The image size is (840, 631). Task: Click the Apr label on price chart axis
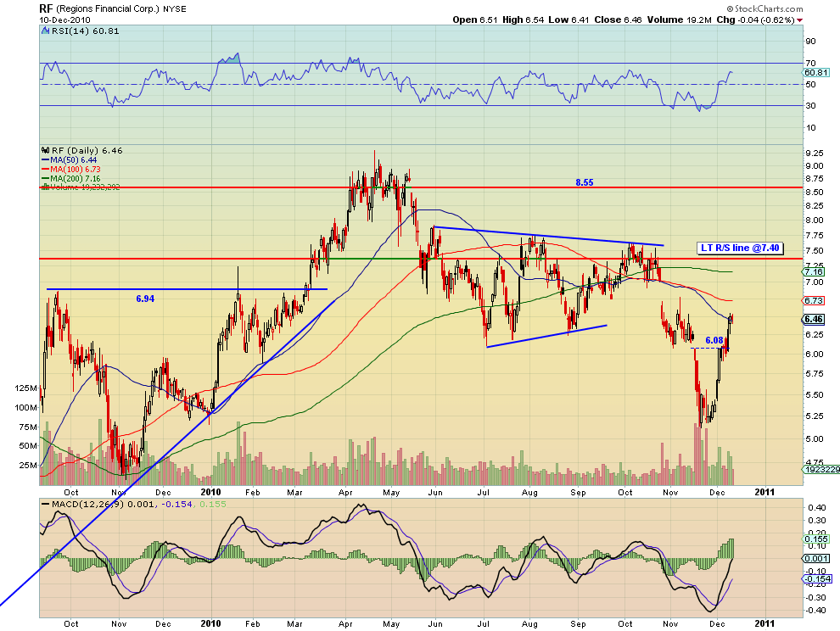coord(345,492)
